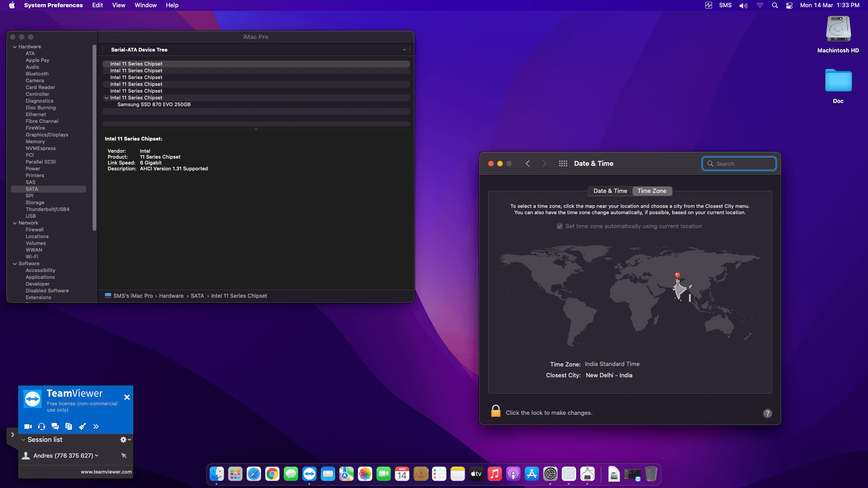Open the View menu

pos(119,5)
